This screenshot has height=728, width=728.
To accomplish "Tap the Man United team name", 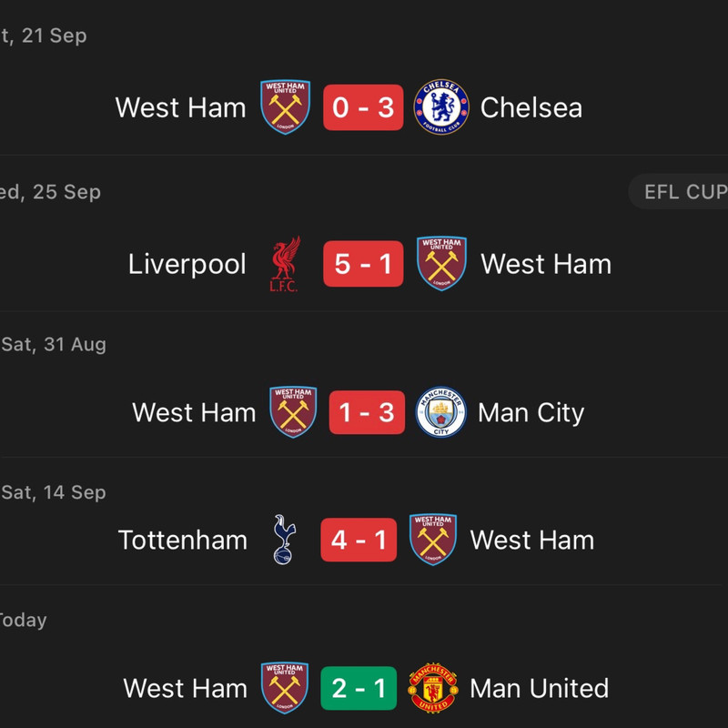I will [x=539, y=688].
